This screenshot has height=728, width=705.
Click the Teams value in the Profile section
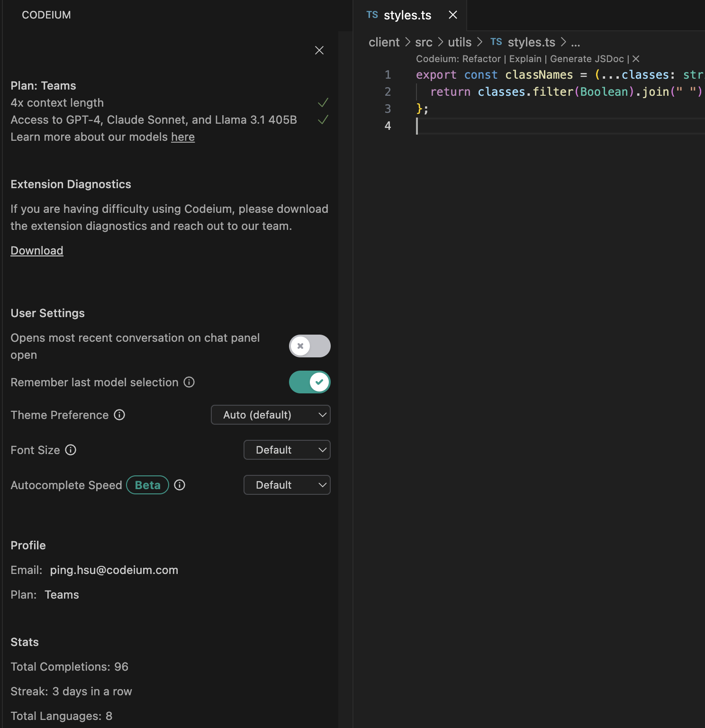pos(62,595)
